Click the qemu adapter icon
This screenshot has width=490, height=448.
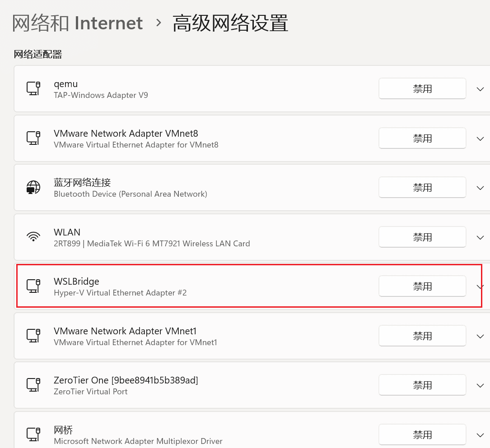33,88
